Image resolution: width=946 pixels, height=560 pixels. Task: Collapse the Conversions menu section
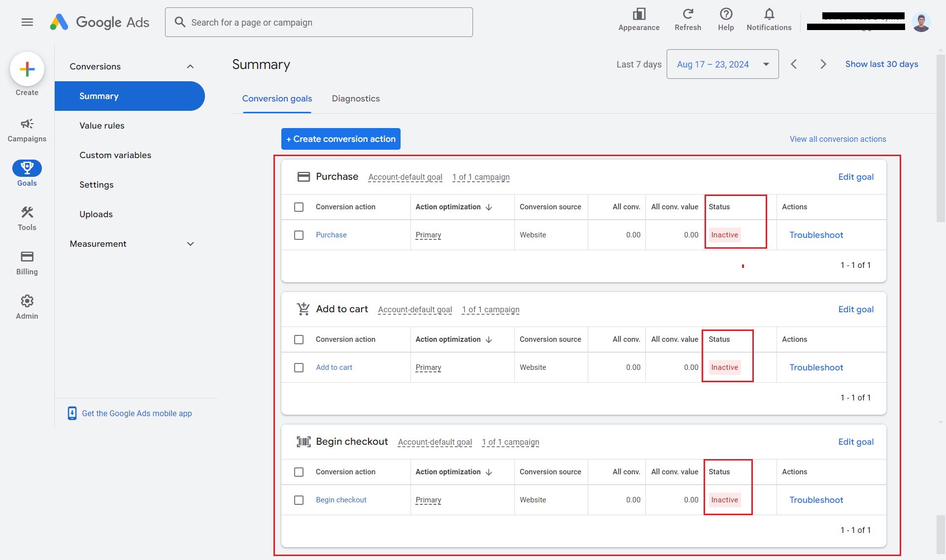coord(190,66)
